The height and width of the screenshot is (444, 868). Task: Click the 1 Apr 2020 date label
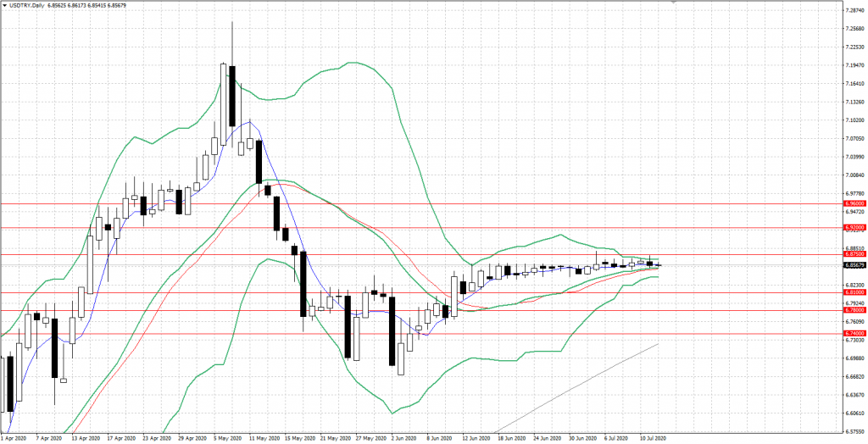coord(15,439)
